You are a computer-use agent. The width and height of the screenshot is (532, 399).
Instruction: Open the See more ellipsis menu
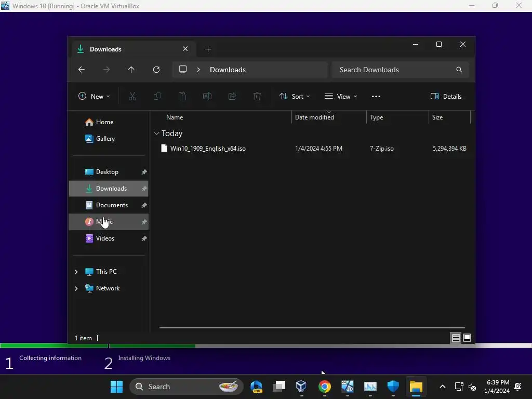click(x=376, y=96)
